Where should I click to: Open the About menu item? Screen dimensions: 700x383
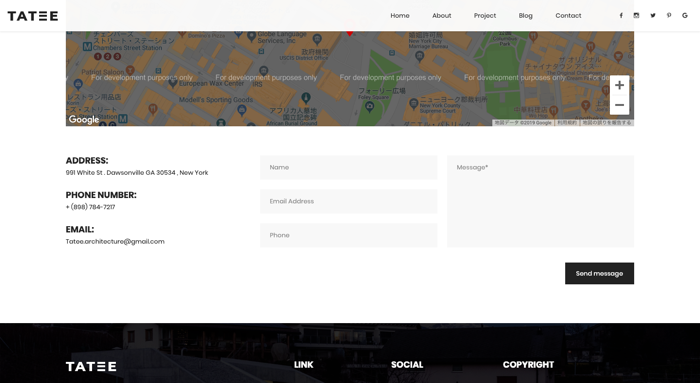442,16
